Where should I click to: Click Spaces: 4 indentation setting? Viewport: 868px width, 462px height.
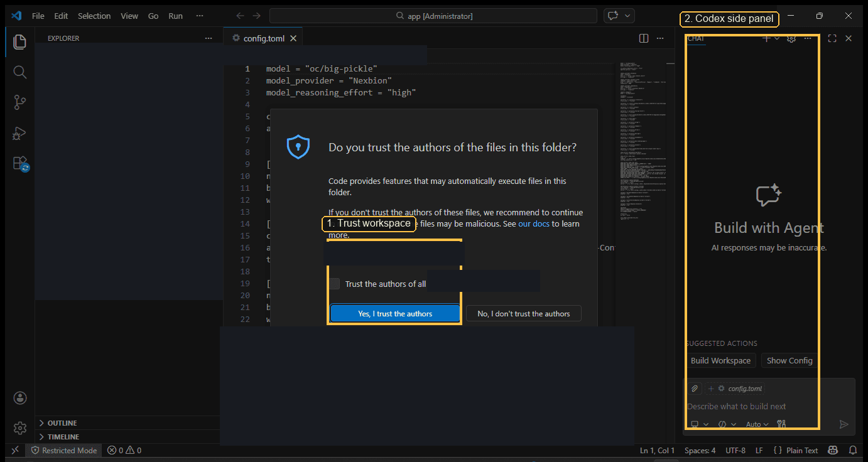click(x=700, y=450)
